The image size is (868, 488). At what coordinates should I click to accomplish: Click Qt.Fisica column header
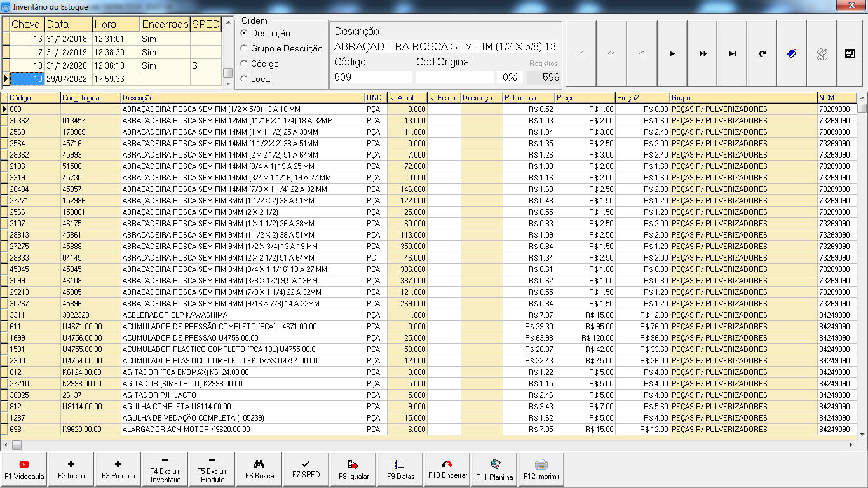click(444, 98)
